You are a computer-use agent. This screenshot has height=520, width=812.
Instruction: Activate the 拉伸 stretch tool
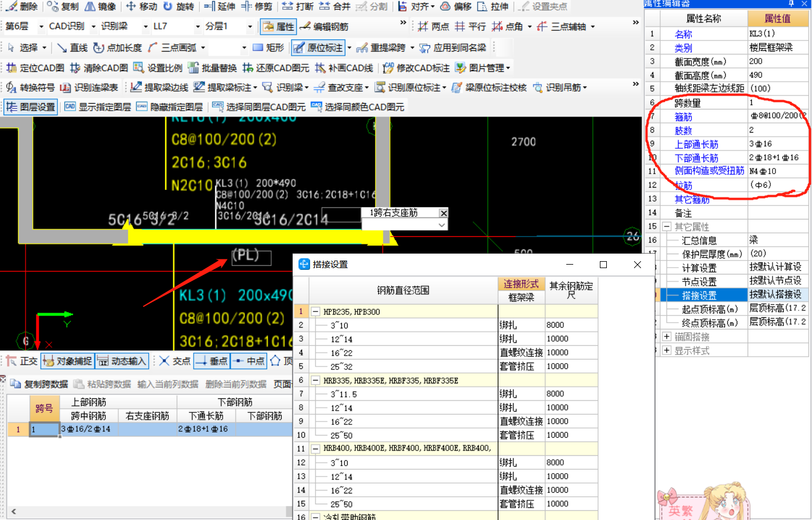(x=493, y=6)
